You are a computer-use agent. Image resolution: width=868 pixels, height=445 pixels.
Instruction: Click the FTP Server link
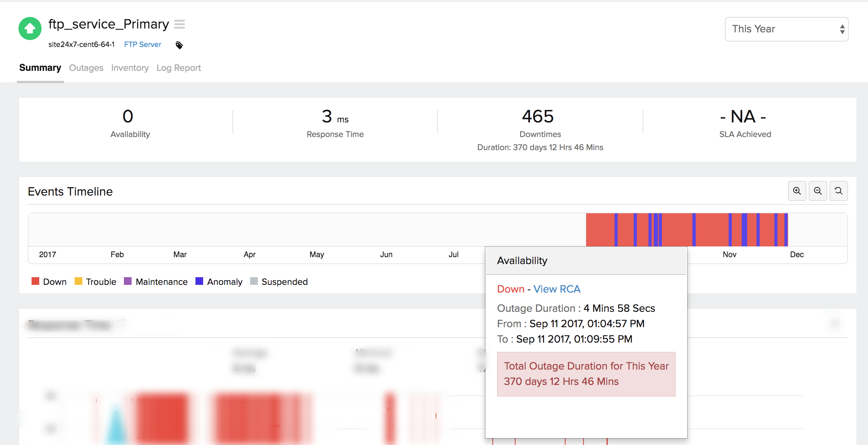[142, 44]
